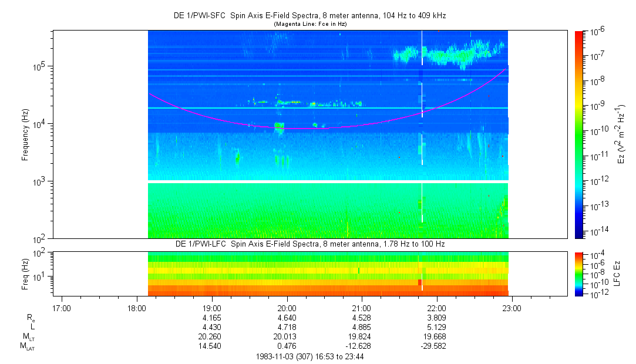Select the Frequency (Hz) y-axis label
The width and height of the screenshot is (636, 364).
pyautogui.click(x=25, y=134)
